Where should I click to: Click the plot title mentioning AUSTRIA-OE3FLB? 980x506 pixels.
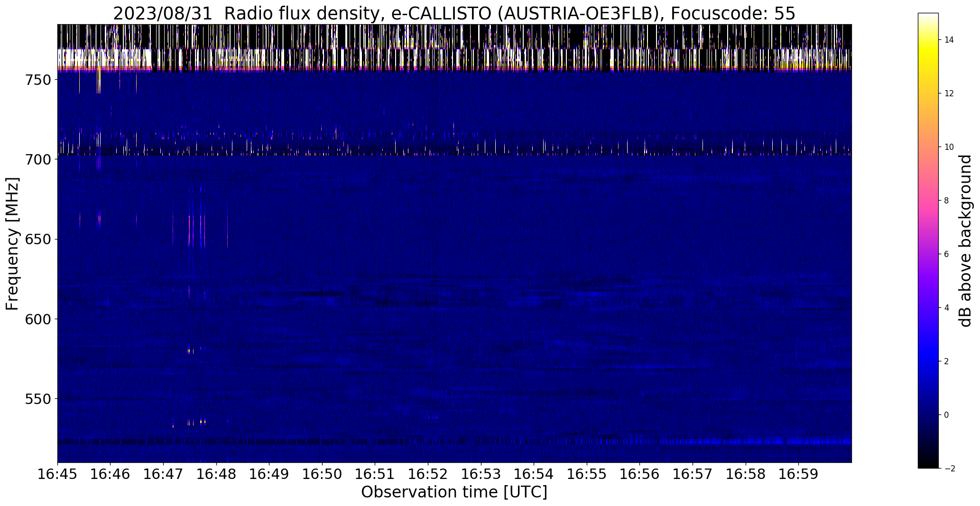point(454,14)
